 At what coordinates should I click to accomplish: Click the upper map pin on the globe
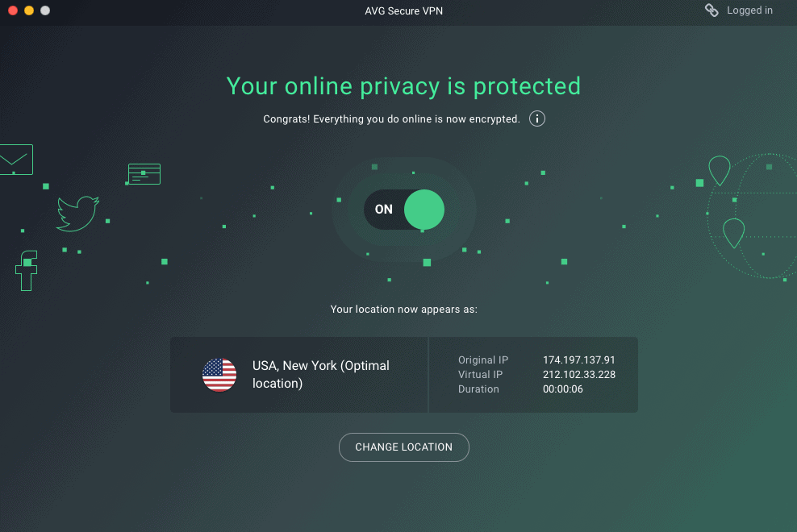(719, 171)
